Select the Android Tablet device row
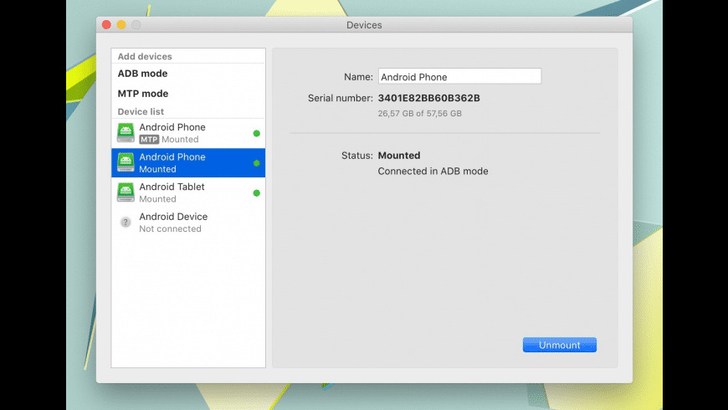The image size is (728, 410). (x=188, y=193)
